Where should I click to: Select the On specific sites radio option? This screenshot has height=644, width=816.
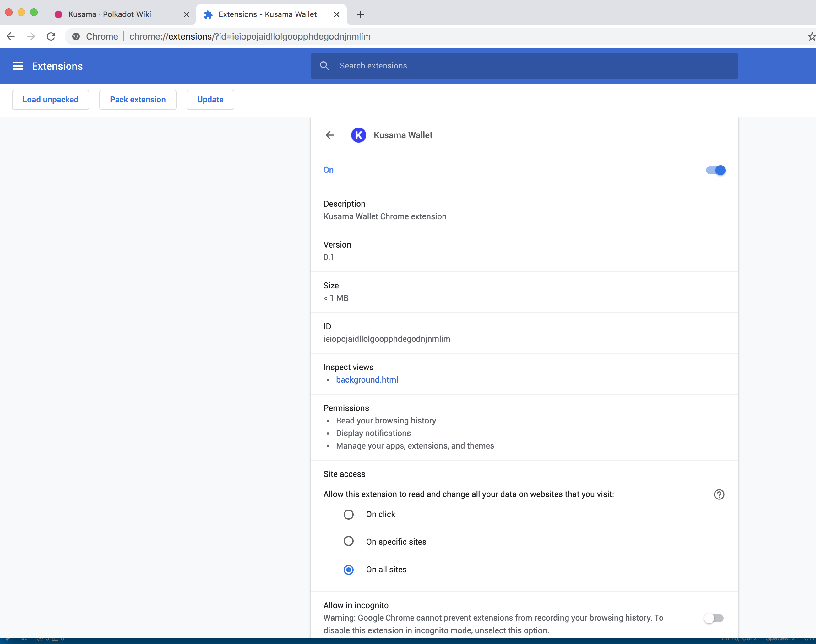[349, 542]
